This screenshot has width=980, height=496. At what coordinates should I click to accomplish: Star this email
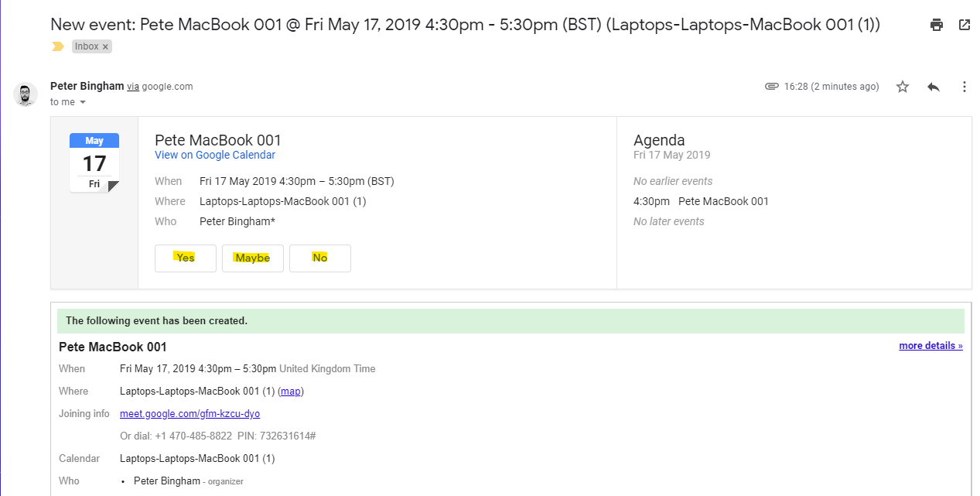902,87
